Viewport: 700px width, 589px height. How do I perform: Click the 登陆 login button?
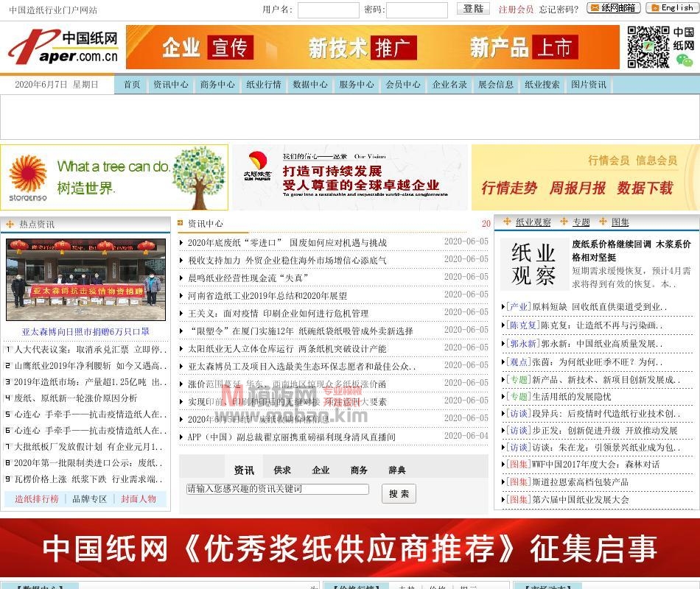(x=473, y=9)
